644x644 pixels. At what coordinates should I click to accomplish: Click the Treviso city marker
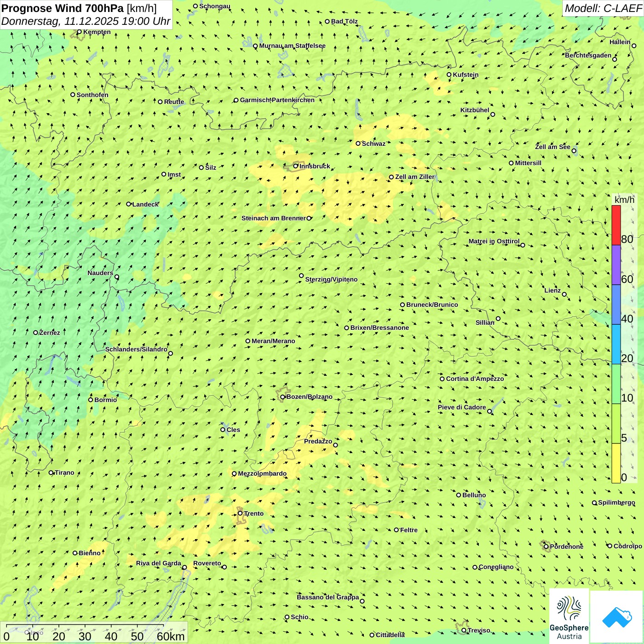[464, 630]
